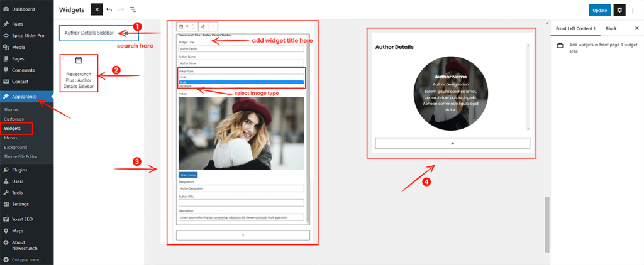This screenshot has width=644, height=265.
Task: Open Themes submenu link
Action: pos(11,109)
